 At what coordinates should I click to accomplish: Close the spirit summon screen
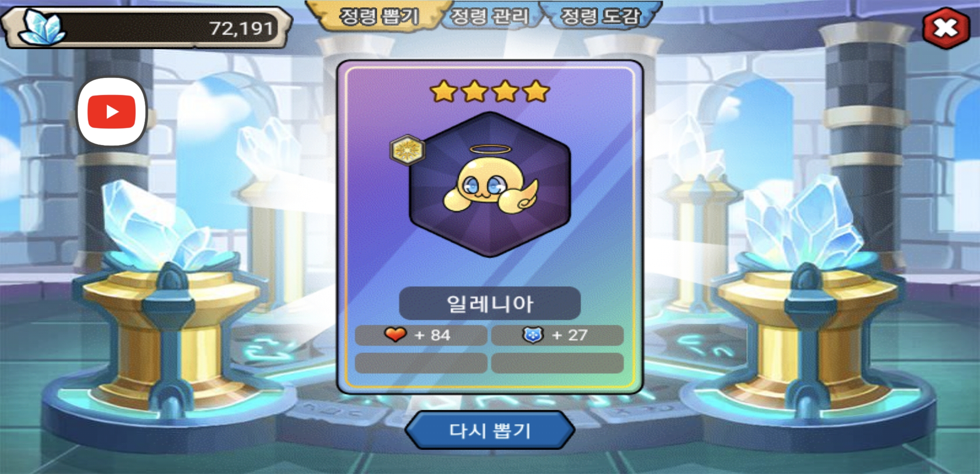pyautogui.click(x=946, y=28)
